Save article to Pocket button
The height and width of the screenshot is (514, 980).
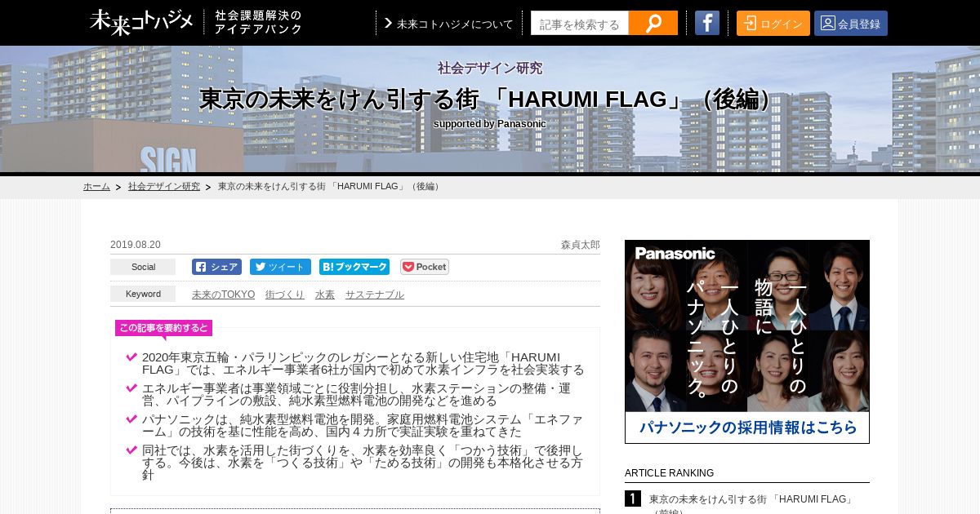[425, 267]
